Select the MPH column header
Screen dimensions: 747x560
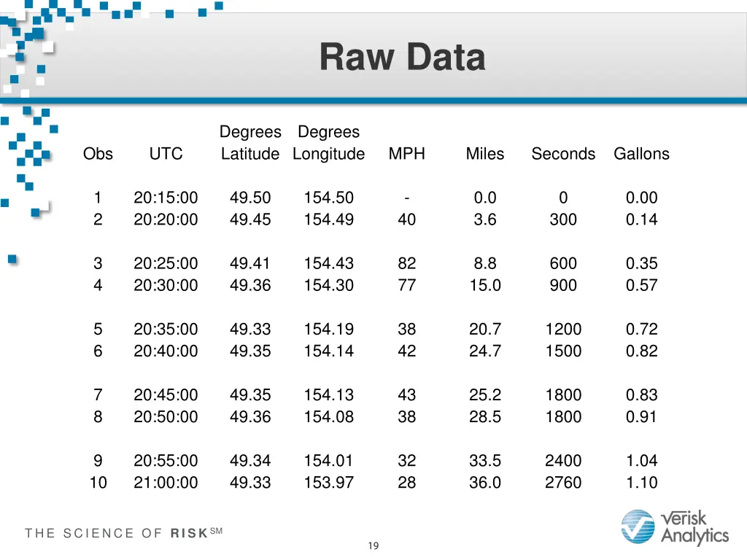pyautogui.click(x=406, y=154)
